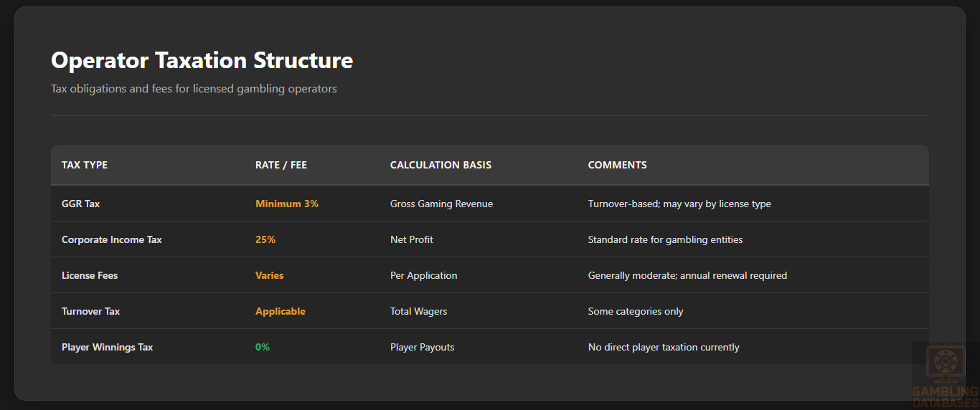980x410 pixels.
Task: Click the Corporate Income Tax row label
Action: (112, 239)
